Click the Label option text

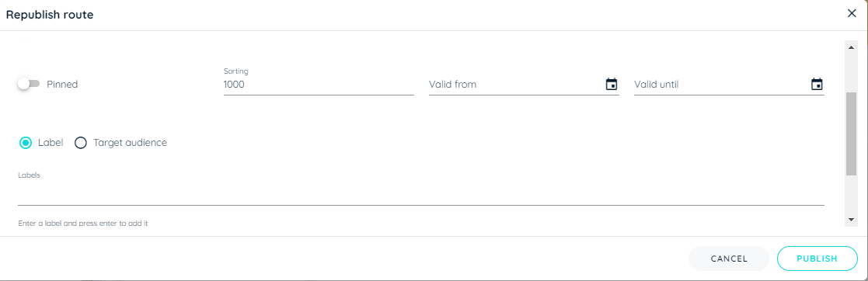coord(51,143)
